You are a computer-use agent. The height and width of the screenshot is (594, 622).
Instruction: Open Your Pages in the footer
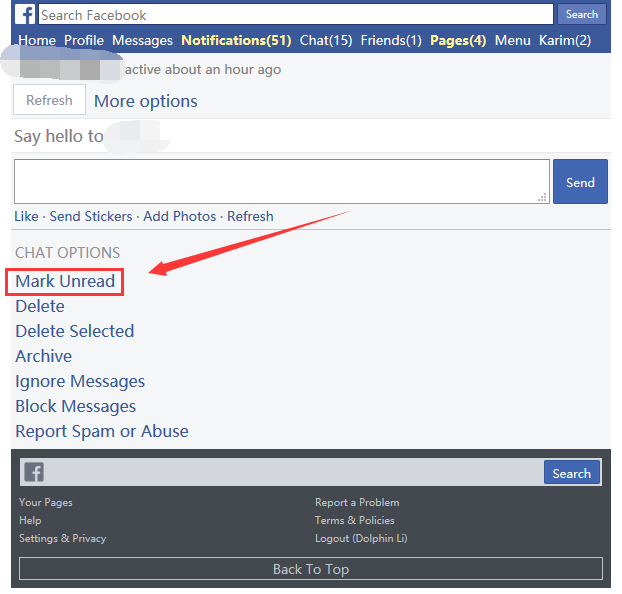coord(46,502)
